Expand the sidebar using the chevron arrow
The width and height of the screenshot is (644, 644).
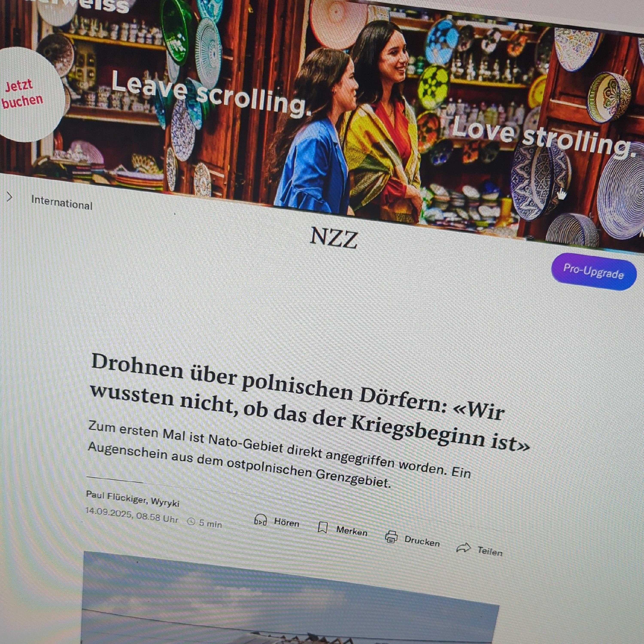[x=9, y=197]
